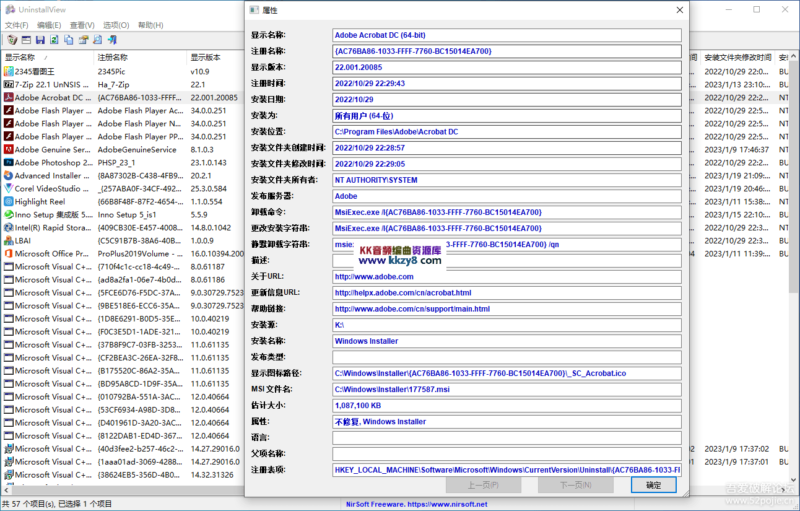Click the Save floppy-disk toolbar icon
The width and height of the screenshot is (800, 511).
40,40
